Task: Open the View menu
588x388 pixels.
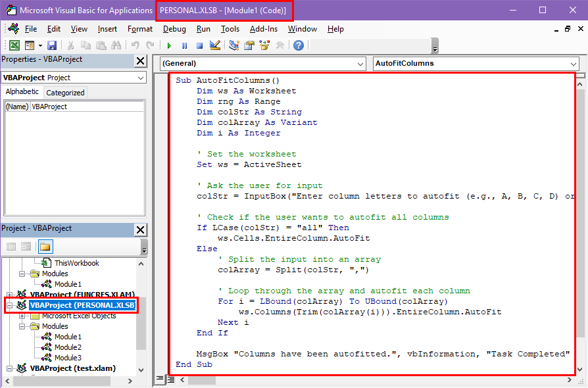Action: pyautogui.click(x=79, y=29)
